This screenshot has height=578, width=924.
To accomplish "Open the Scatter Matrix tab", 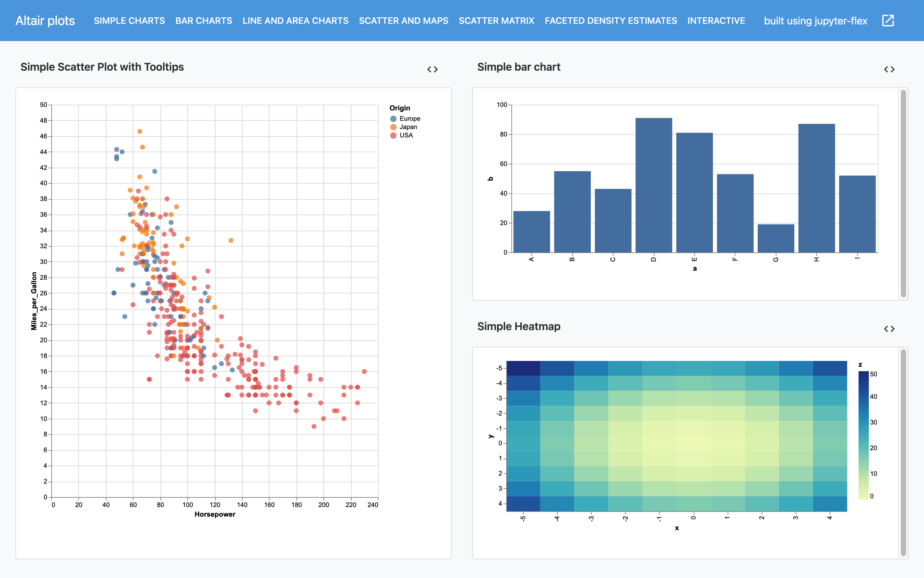I will click(496, 21).
